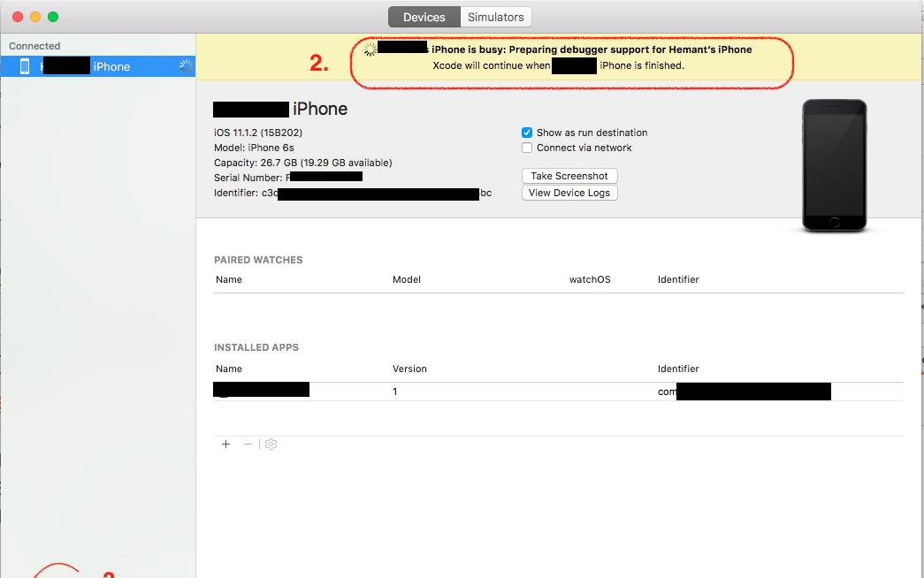Screen dimensions: 924x578
Task: Click the Model column header in Paired Watches
Action: point(407,279)
